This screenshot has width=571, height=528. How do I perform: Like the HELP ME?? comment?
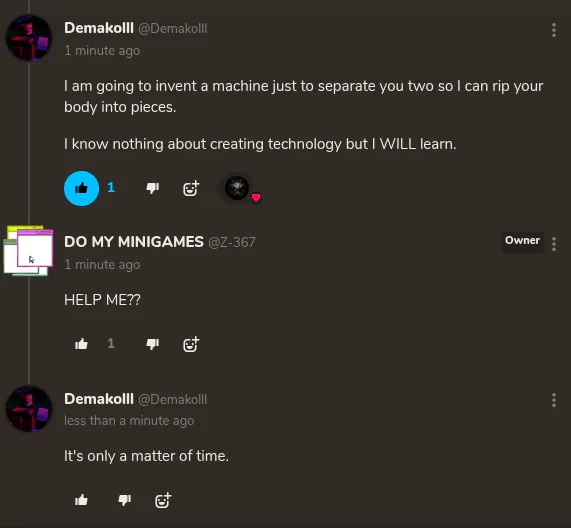point(81,344)
